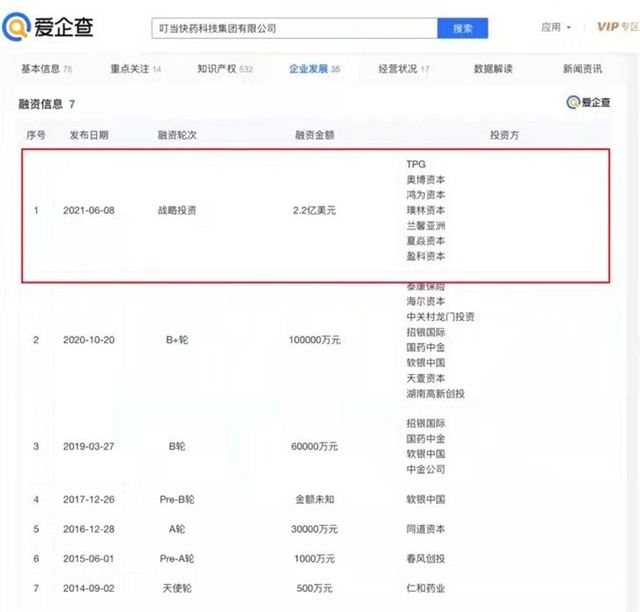Click the date 2019-03-27
This screenshot has width=640, height=612.
point(89,446)
